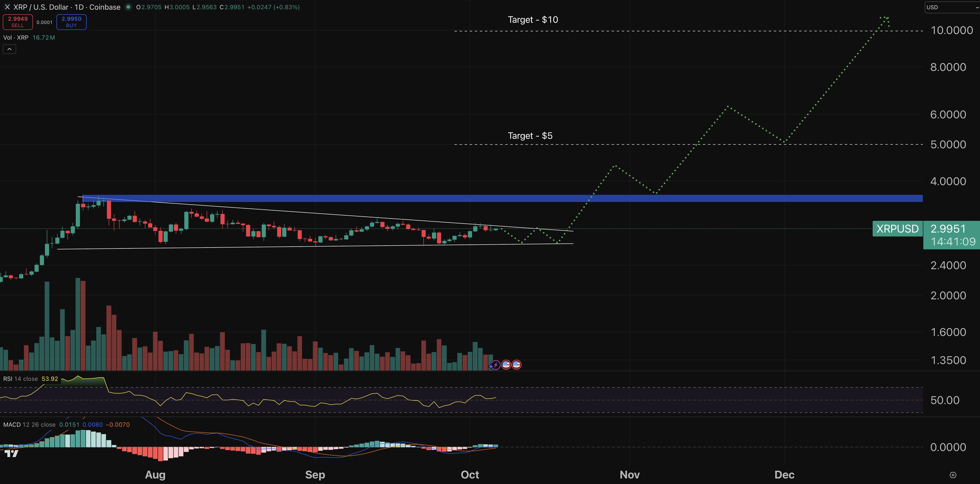Open chart settings gear at bottom right
This screenshot has width=980, height=484.
(953, 475)
